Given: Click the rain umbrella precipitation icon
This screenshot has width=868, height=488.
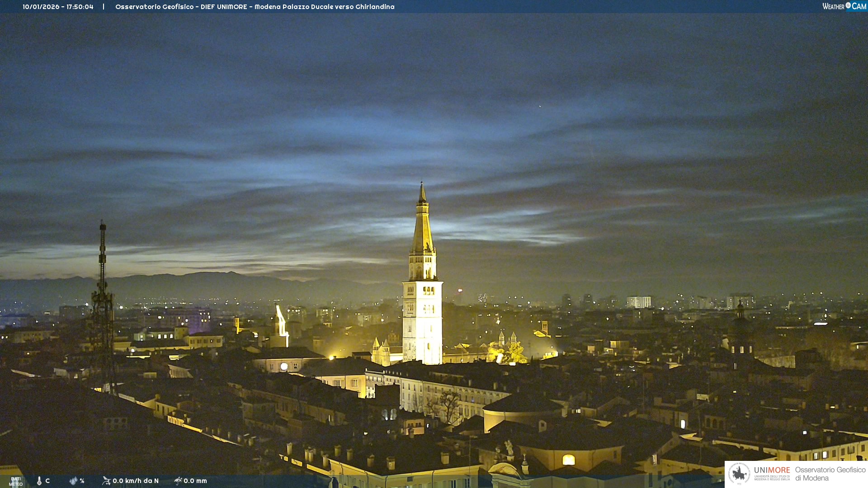Looking at the screenshot, I should pos(178,481).
